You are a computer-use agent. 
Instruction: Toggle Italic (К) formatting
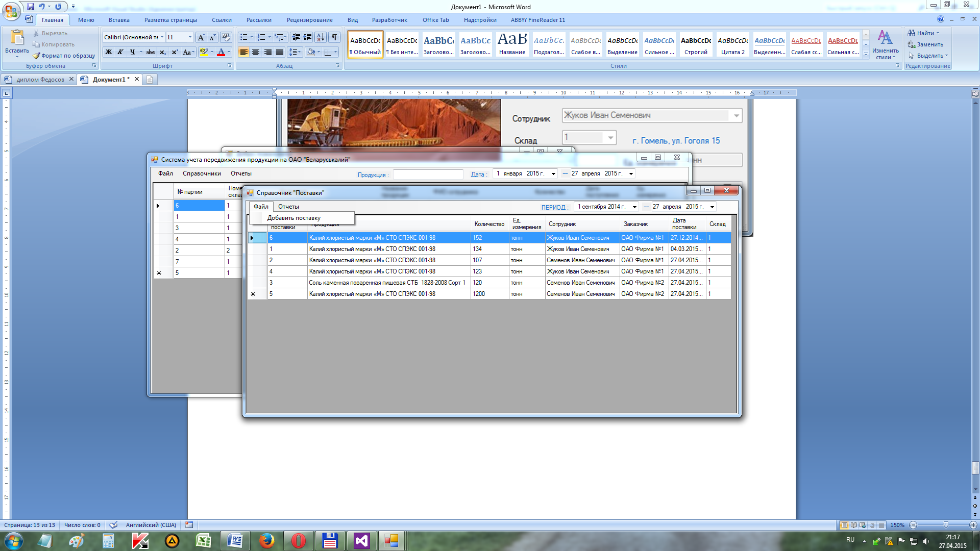(x=120, y=52)
